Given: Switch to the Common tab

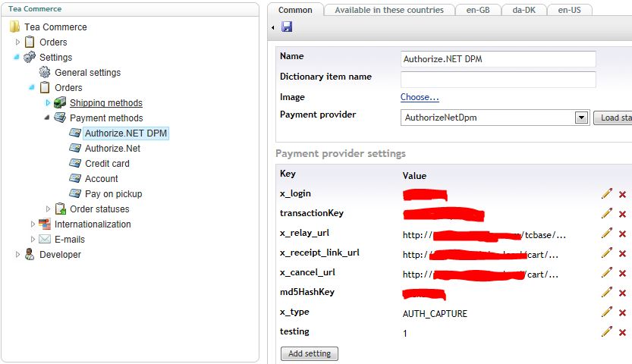Looking at the screenshot, I should 295,10.
